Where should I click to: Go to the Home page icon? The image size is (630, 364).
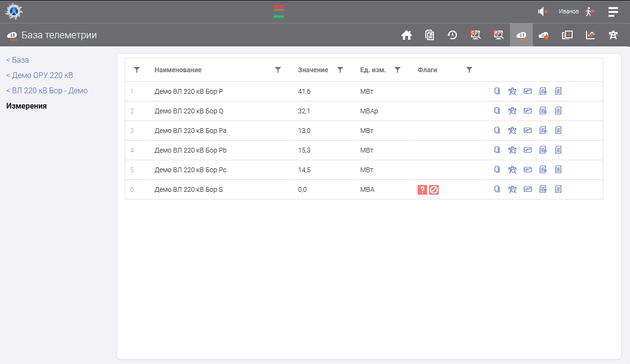[x=407, y=35]
